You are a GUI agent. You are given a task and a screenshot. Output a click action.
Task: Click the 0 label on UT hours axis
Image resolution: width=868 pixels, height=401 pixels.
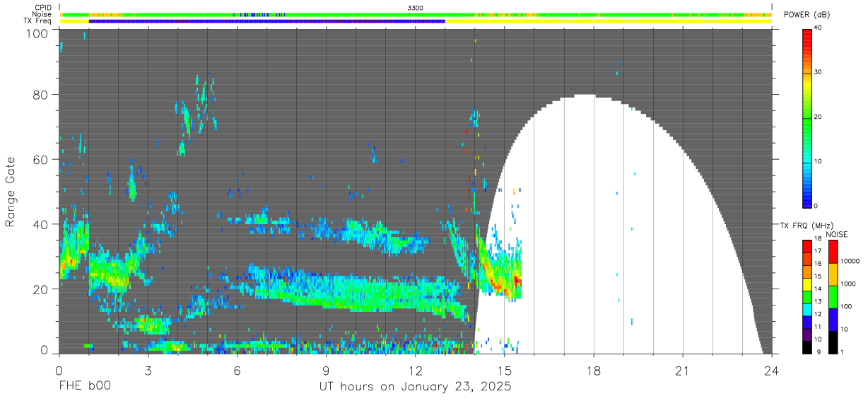tap(59, 369)
